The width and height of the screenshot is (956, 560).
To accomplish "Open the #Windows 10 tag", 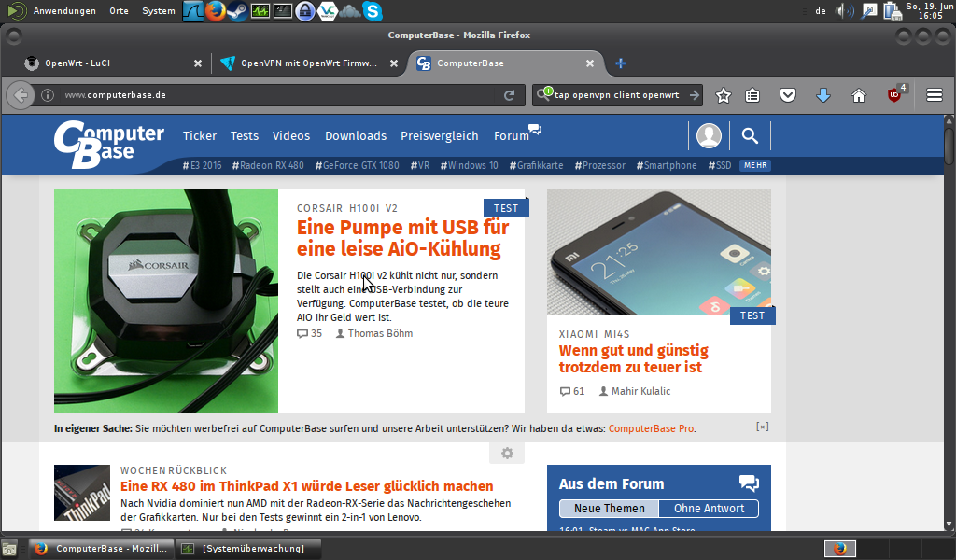I will coord(469,165).
